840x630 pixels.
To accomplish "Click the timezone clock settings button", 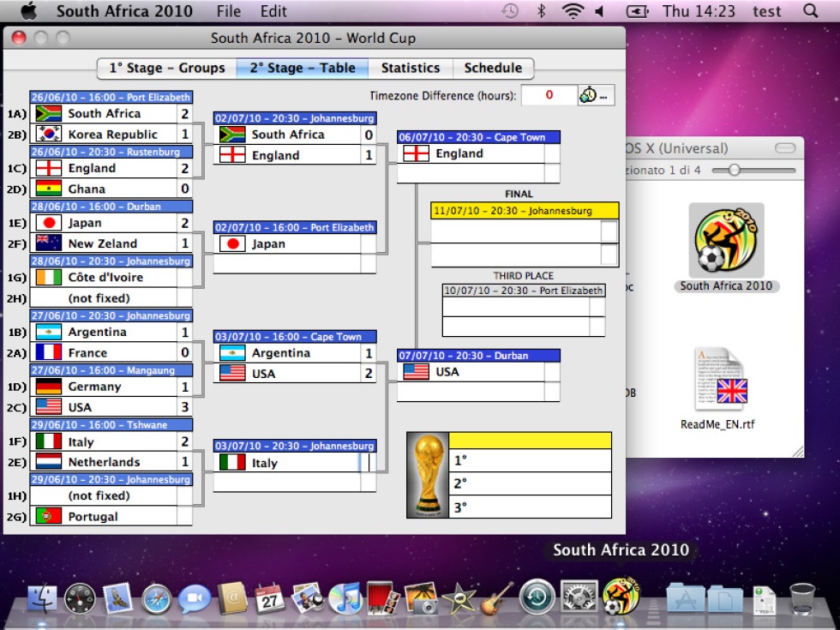I will (x=596, y=95).
